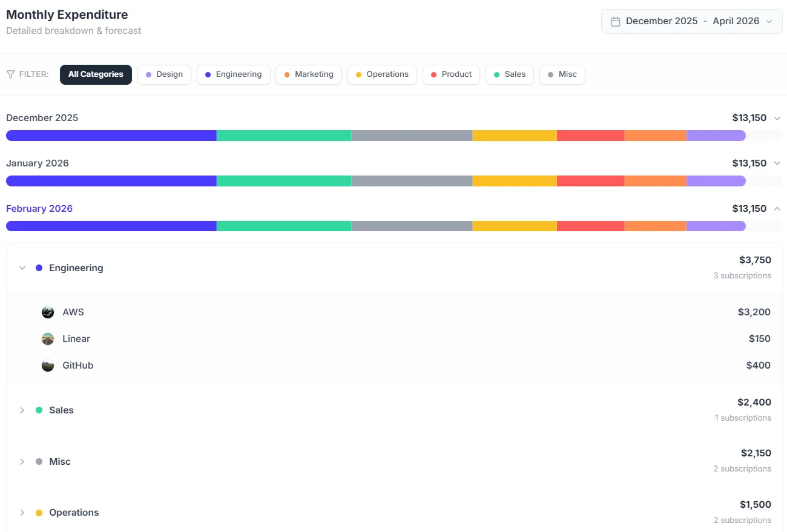Select the All Categories filter
The width and height of the screenshot is (787, 532).
[96, 74]
